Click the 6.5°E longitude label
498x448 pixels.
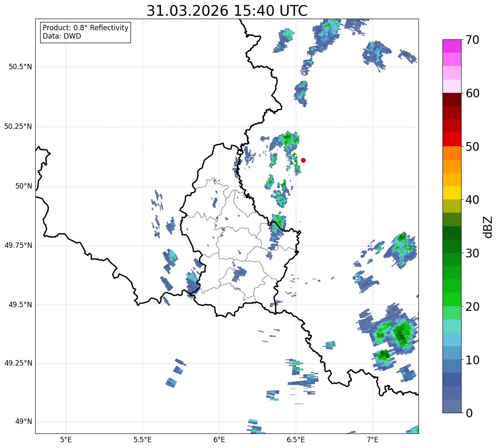[296, 439]
